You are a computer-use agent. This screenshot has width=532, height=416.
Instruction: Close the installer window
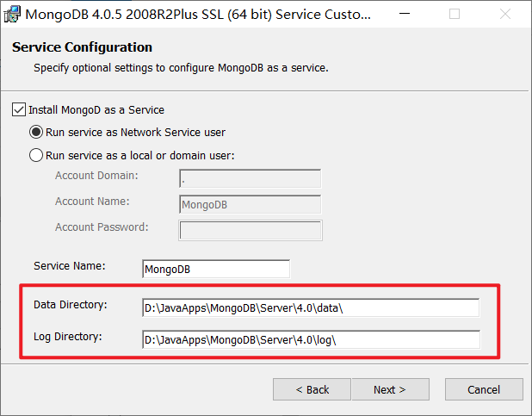pos(505,14)
